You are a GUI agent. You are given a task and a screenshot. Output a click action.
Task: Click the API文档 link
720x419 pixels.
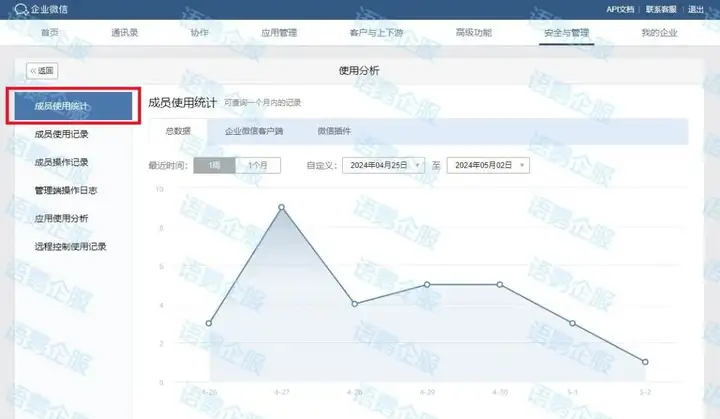pyautogui.click(x=620, y=9)
